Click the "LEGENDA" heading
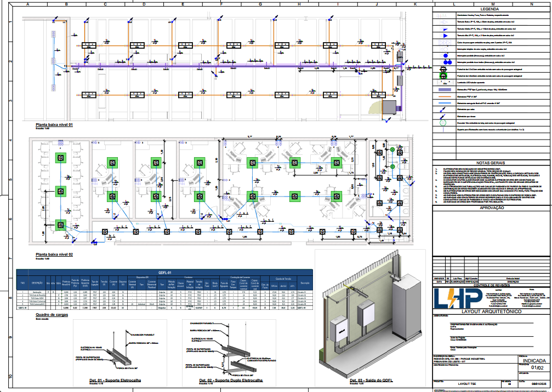The height and width of the screenshot is (392, 552). [490, 9]
